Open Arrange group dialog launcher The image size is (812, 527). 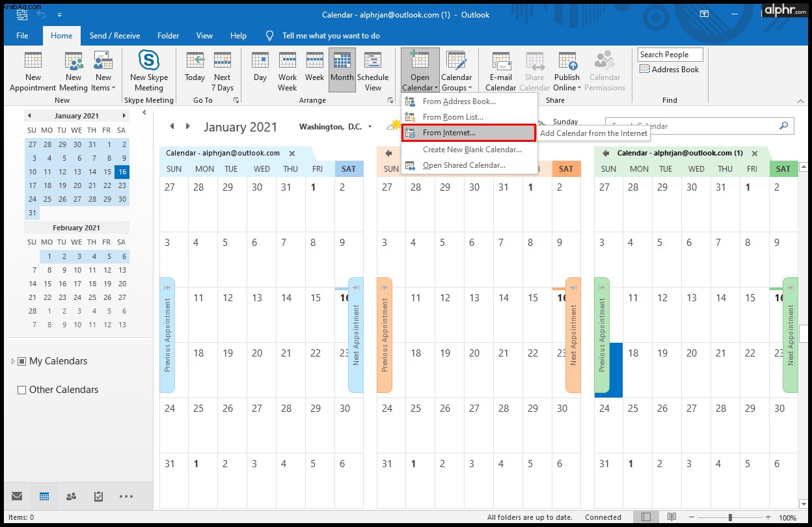pos(390,100)
